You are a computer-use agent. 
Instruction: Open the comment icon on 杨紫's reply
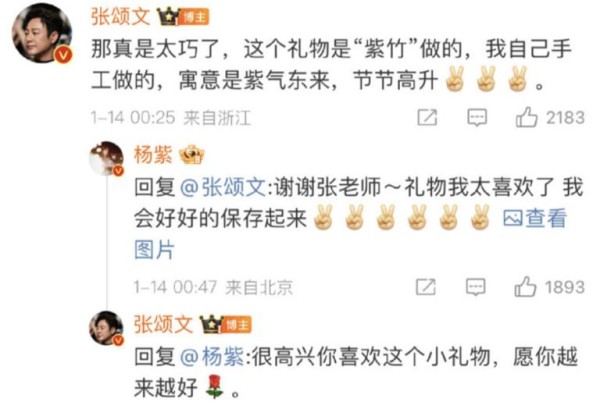[x=476, y=287]
